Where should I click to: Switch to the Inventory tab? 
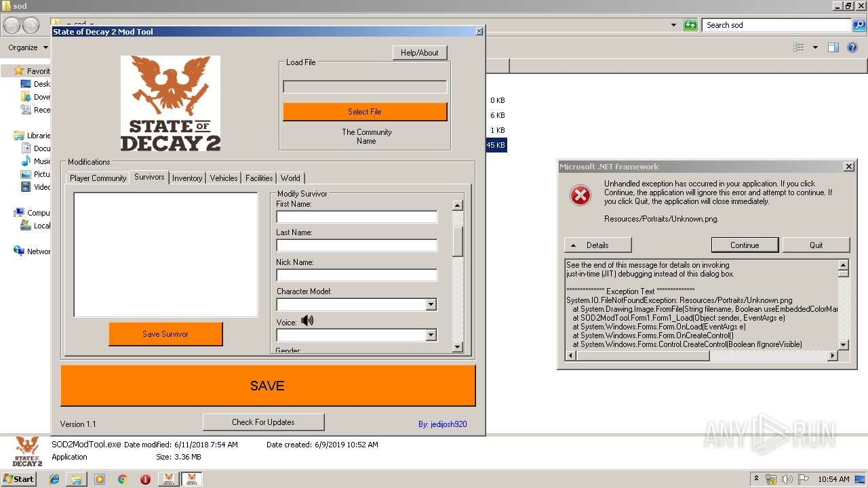(x=187, y=178)
